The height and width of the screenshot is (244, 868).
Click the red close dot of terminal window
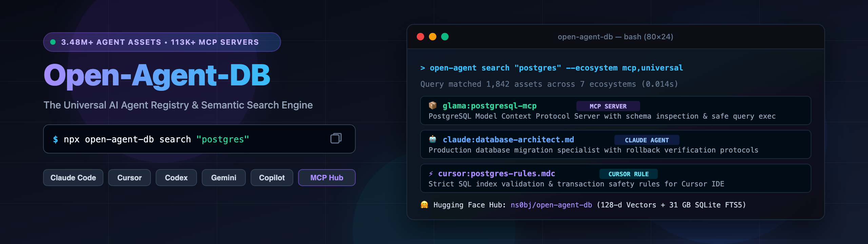pyautogui.click(x=420, y=37)
